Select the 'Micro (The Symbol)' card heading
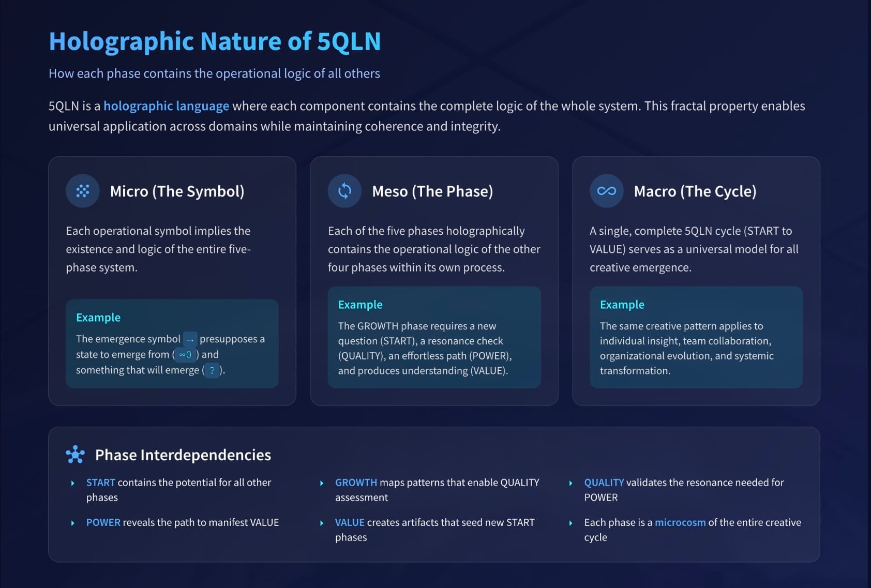The height and width of the screenshot is (588, 871). [x=177, y=191]
